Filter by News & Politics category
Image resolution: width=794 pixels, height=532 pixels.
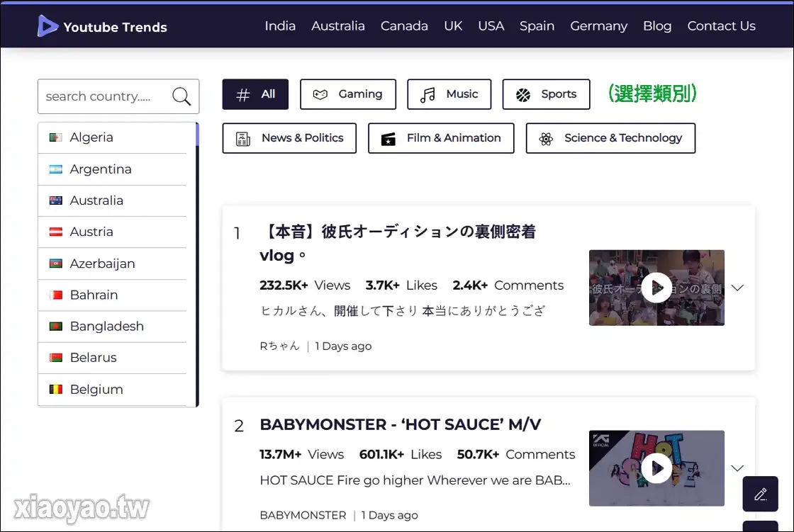point(289,138)
